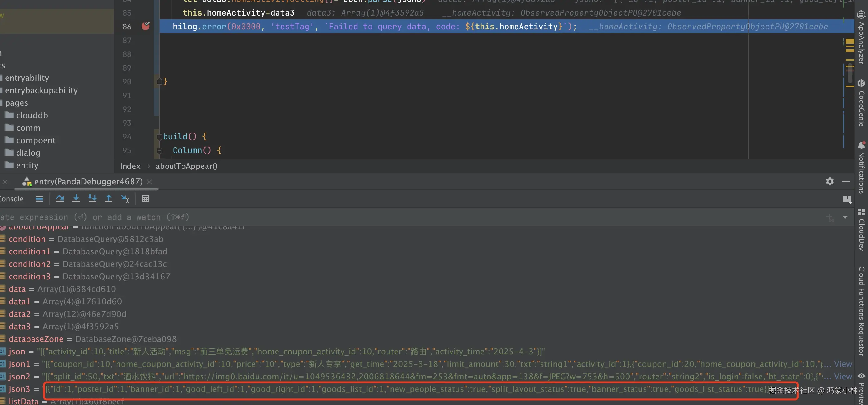Click Force Step Into icon
The height and width of the screenshot is (405, 868).
coord(92,199)
